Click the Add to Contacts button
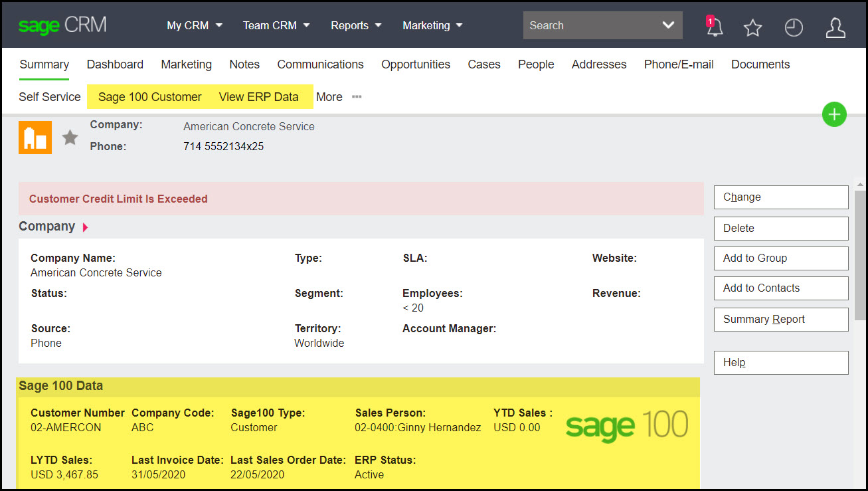 coord(781,288)
